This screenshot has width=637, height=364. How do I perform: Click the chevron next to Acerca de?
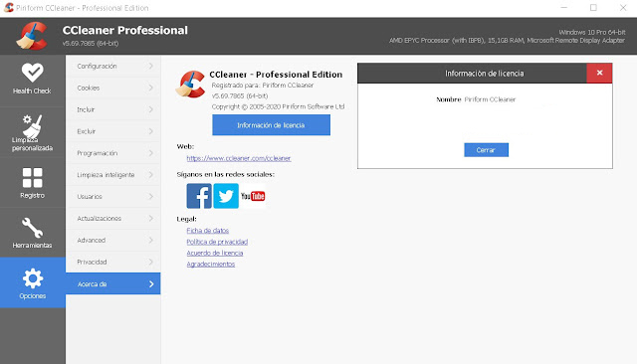151,284
